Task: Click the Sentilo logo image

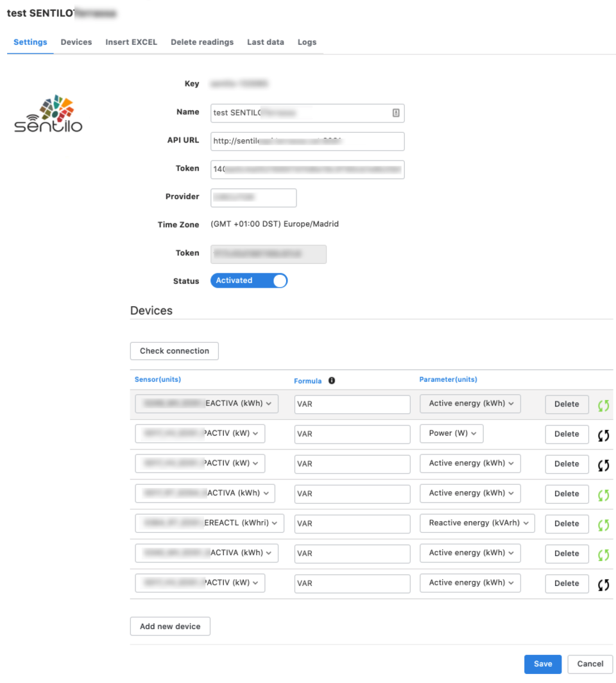Action: pyautogui.click(x=48, y=114)
